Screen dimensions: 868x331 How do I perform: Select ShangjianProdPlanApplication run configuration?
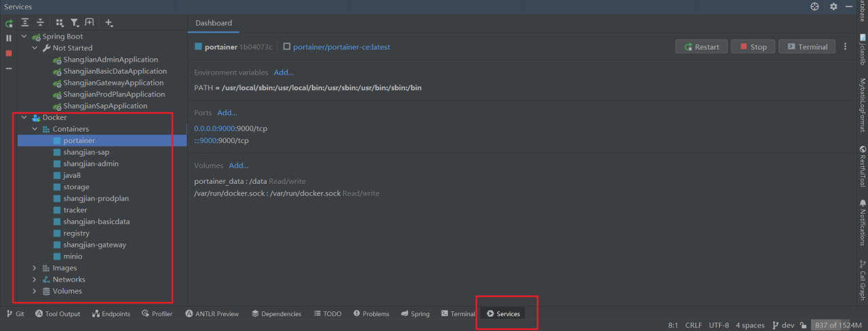(114, 94)
